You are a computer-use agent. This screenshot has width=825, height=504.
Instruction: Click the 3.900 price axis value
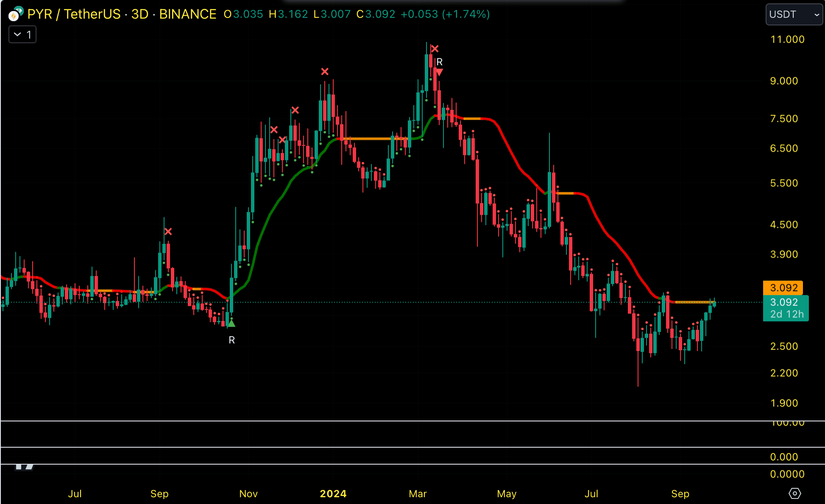coord(784,254)
